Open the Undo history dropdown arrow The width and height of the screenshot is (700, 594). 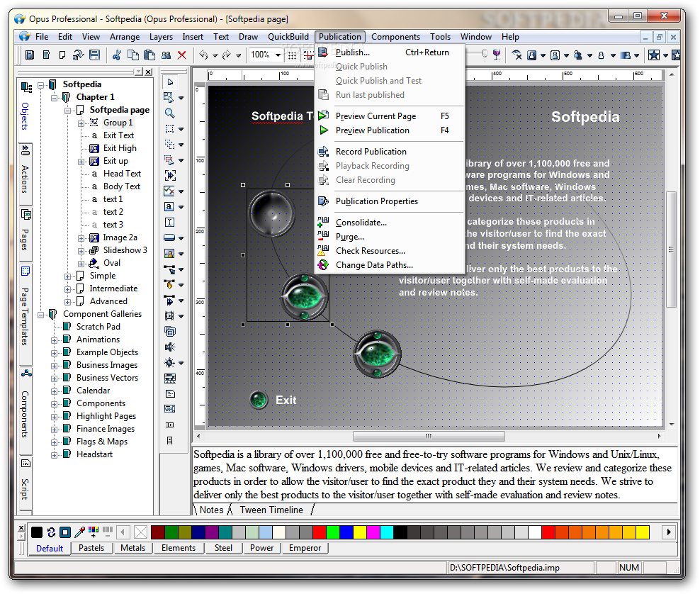tap(215, 55)
